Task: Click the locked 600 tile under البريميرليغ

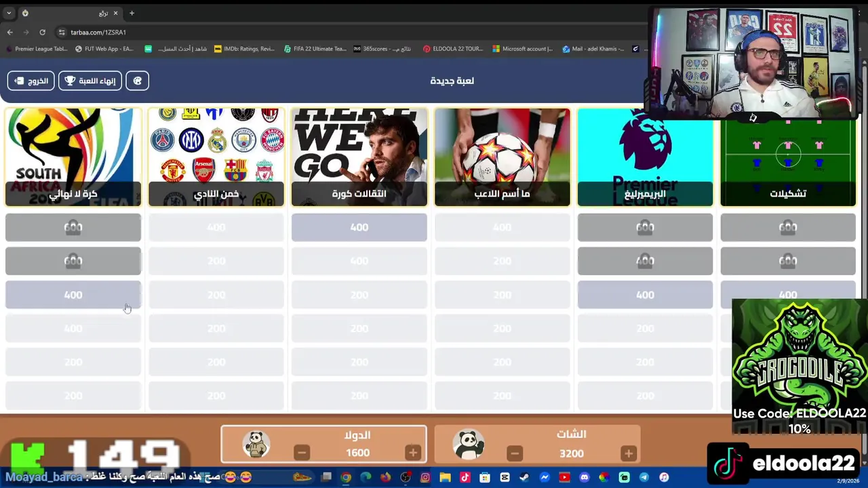Action: 645,228
